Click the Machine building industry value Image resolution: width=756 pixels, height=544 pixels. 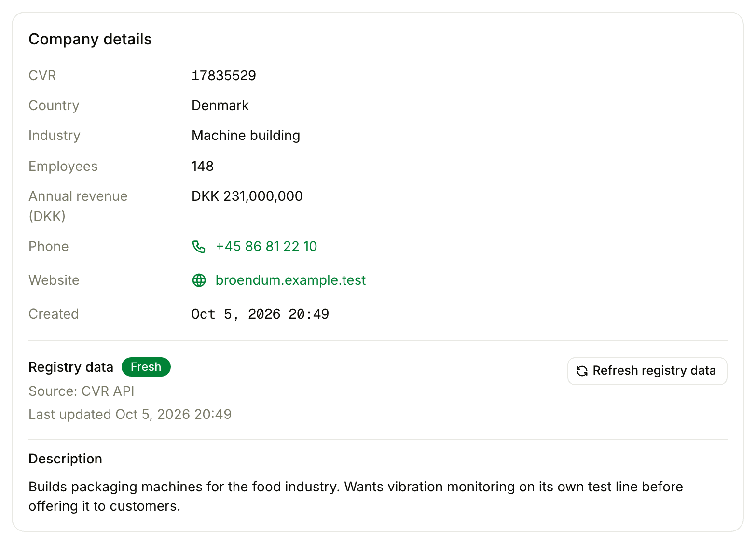[x=246, y=136]
